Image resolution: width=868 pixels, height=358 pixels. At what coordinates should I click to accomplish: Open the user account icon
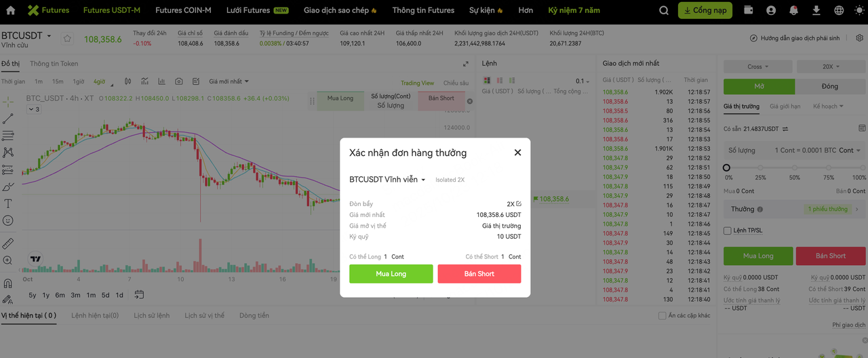pyautogui.click(x=771, y=11)
